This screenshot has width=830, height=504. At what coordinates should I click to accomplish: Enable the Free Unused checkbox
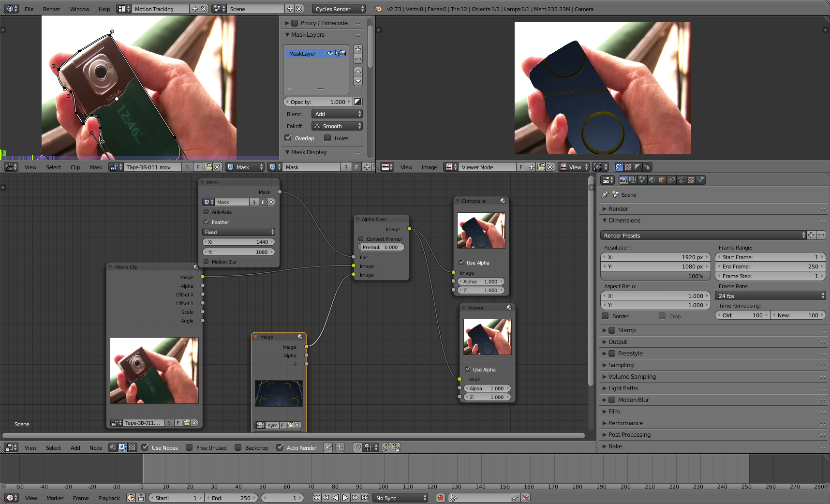tap(189, 447)
